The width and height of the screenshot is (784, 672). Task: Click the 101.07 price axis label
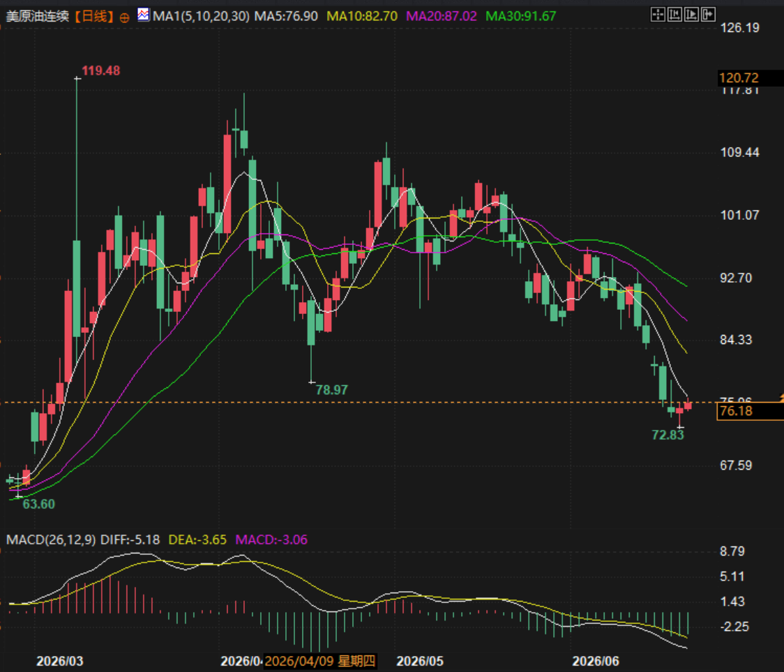tap(739, 216)
